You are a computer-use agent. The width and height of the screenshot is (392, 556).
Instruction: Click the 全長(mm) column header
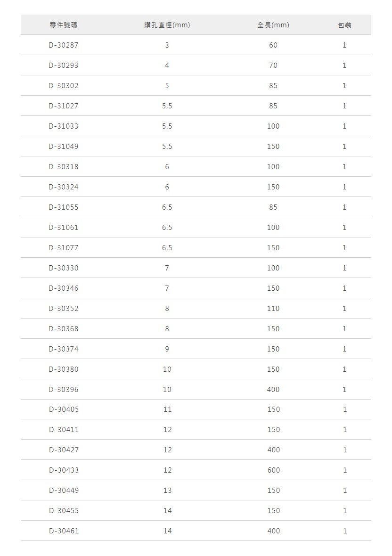273,25
